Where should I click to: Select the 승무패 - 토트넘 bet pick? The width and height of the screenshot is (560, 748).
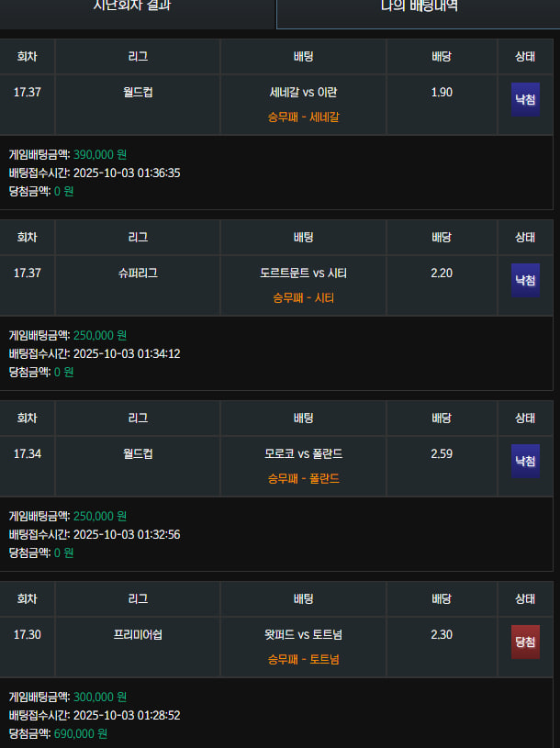pos(303,659)
